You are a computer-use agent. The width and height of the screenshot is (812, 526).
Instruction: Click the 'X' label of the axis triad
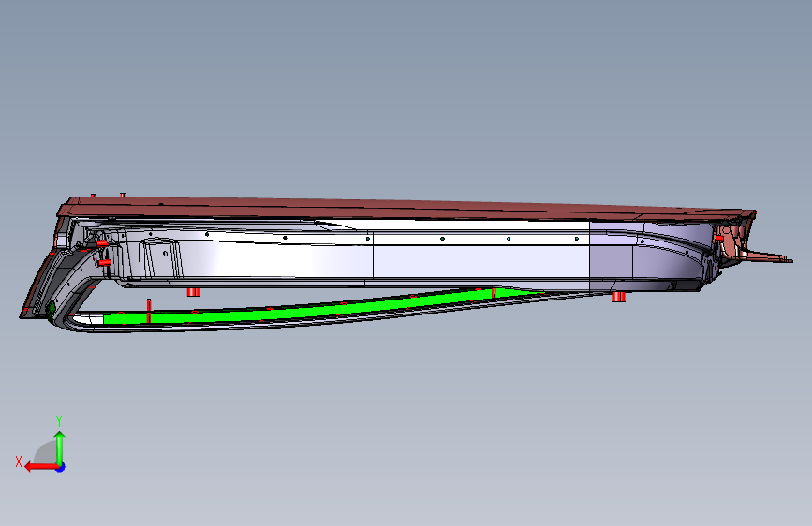point(19,461)
